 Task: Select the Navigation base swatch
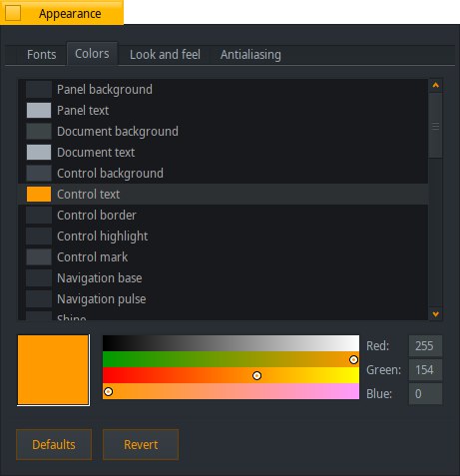tap(39, 278)
